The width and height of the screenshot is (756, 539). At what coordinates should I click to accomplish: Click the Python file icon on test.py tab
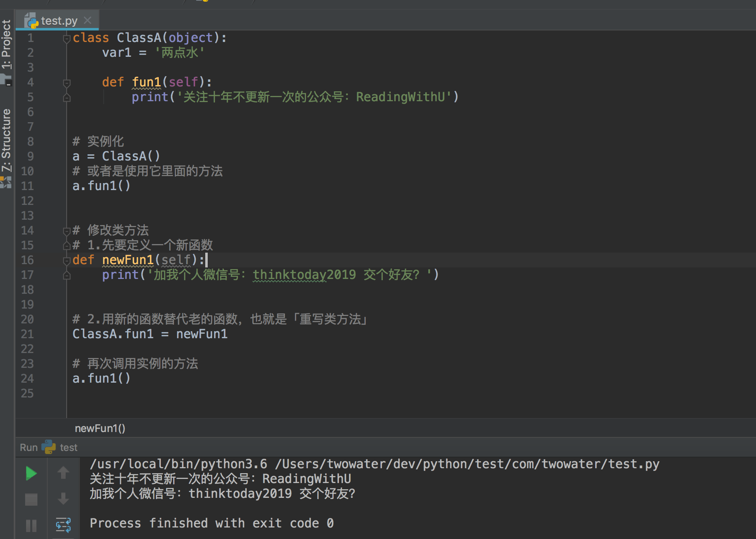coord(31,21)
